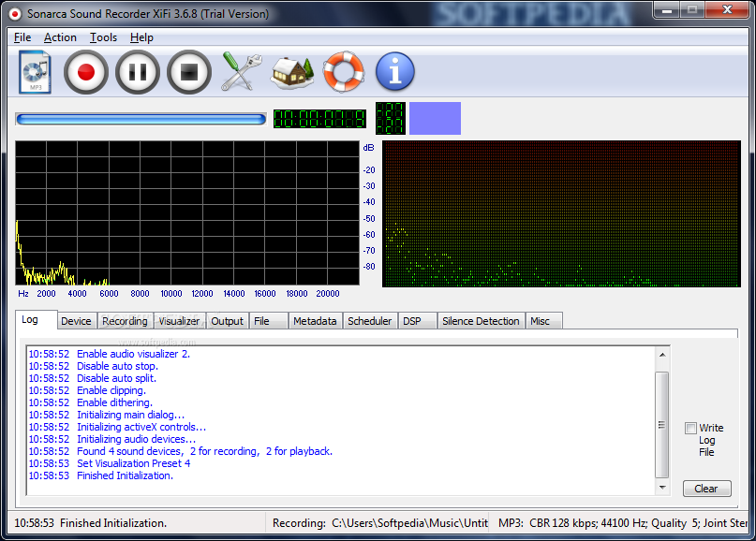Click the small green level meter display
The height and width of the screenshot is (541, 756).
tap(390, 118)
